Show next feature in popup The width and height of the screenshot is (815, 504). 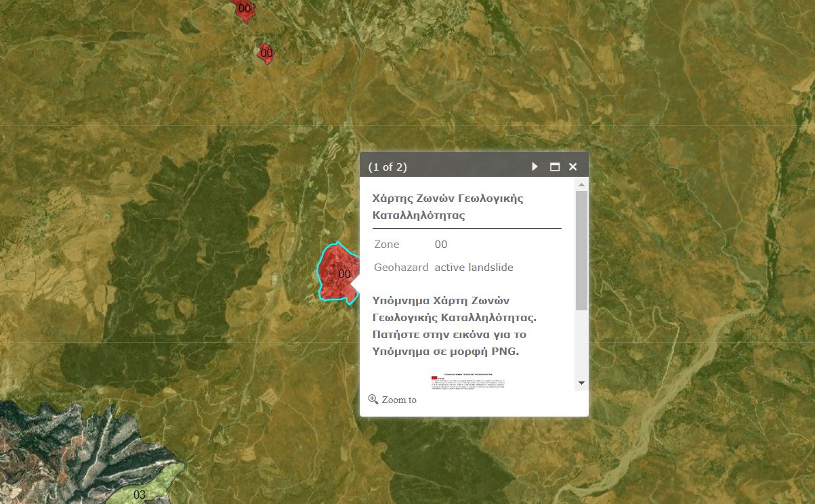(535, 167)
